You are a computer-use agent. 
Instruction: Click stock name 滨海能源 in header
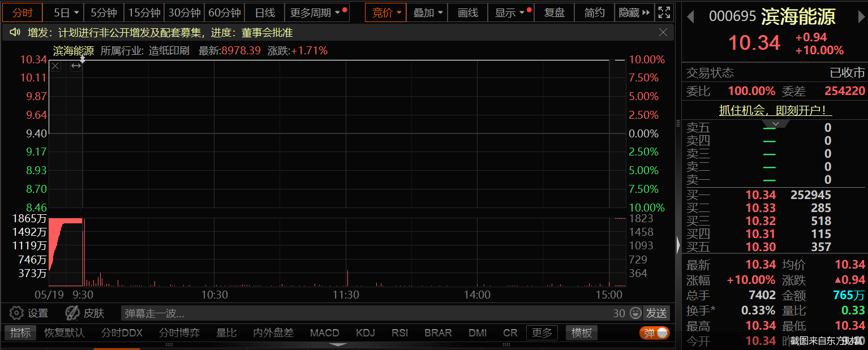pyautogui.click(x=798, y=16)
